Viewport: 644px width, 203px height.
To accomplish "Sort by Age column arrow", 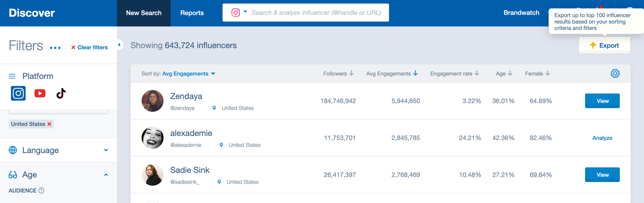I will coord(510,73).
